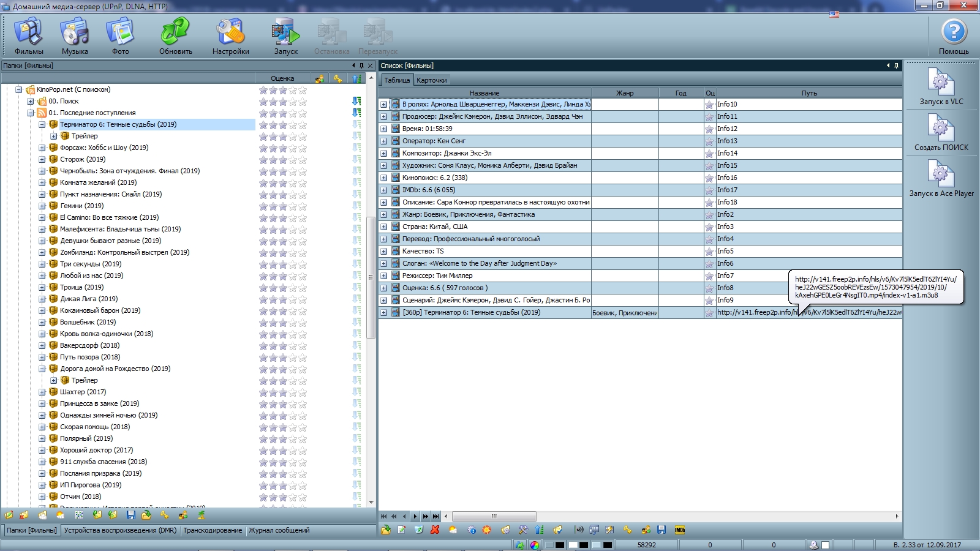Click the horizontal scrollbar thumb in list

[494, 517]
